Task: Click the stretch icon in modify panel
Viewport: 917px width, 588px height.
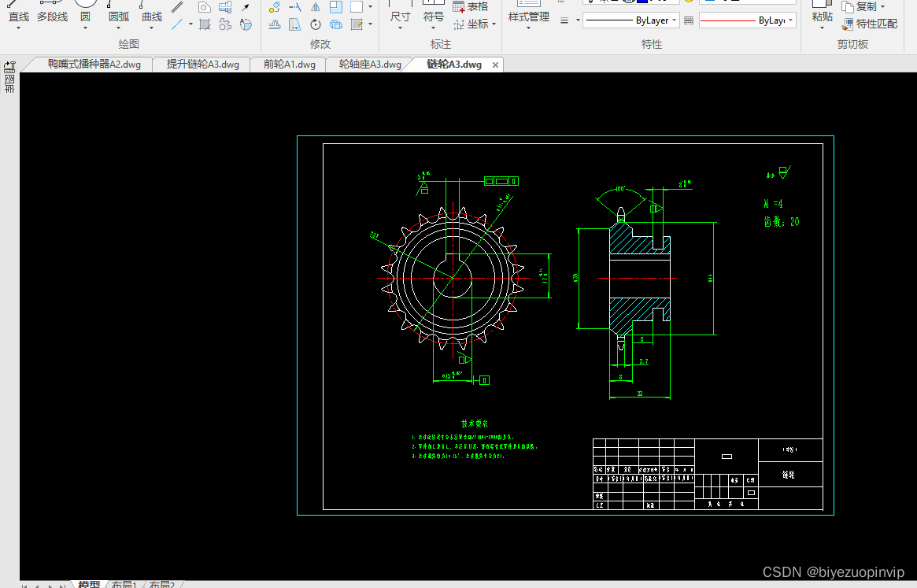Action: click(x=295, y=24)
